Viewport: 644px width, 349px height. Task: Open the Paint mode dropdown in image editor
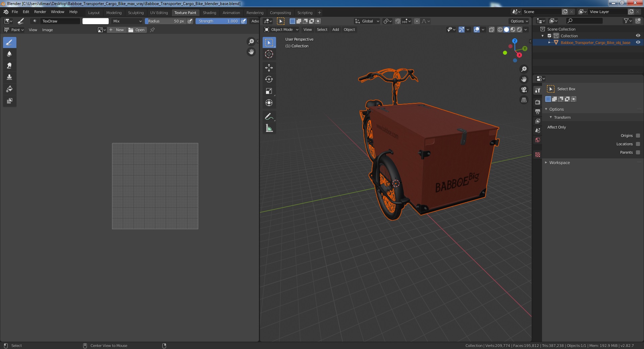pos(14,30)
